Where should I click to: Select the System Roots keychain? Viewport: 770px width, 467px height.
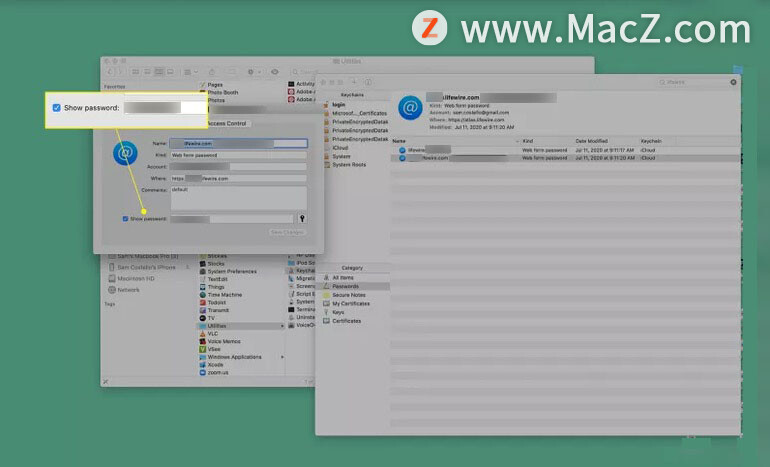[x=349, y=165]
